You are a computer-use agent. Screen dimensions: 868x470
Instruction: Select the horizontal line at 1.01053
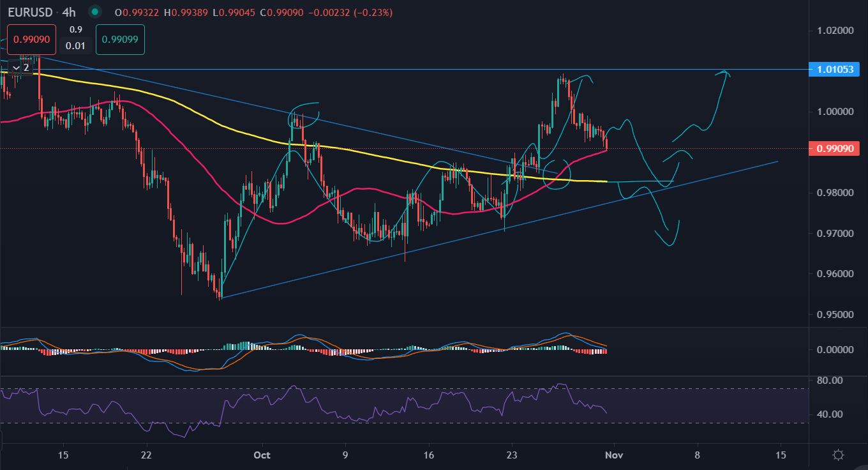(x=383, y=69)
